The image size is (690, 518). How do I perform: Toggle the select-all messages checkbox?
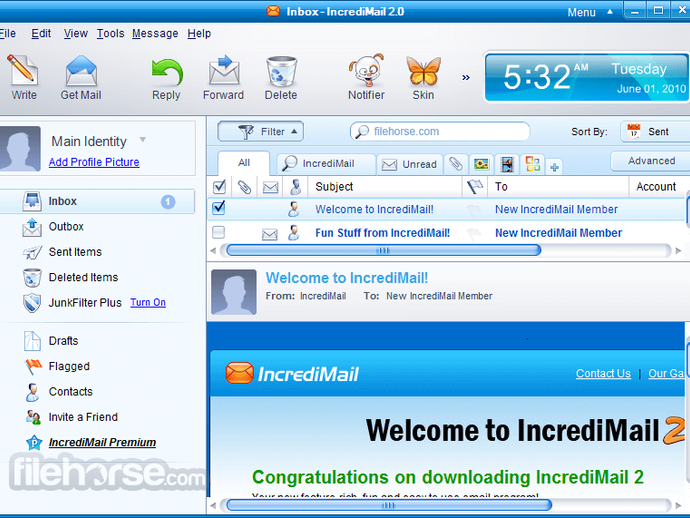(219, 187)
